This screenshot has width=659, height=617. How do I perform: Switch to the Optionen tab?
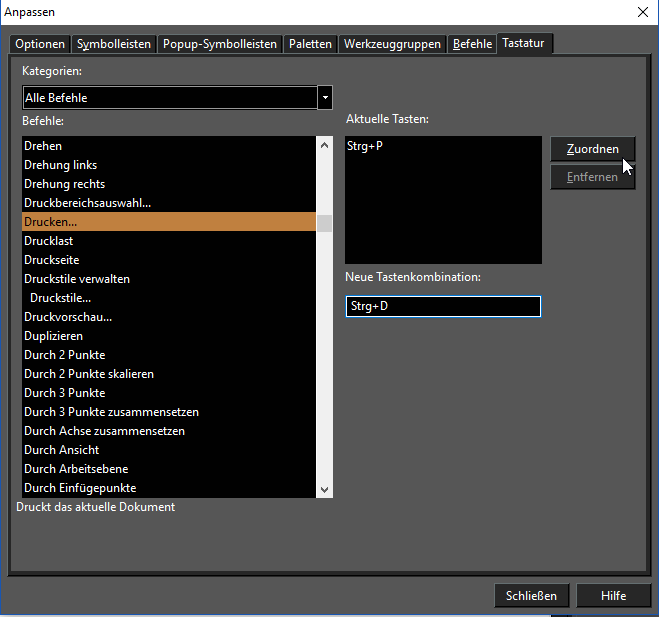(x=40, y=44)
